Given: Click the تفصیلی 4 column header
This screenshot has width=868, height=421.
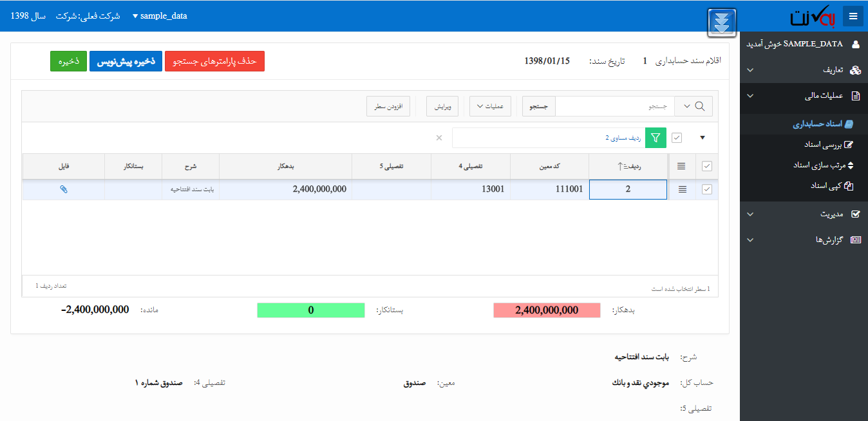Looking at the screenshot, I should [471, 166].
